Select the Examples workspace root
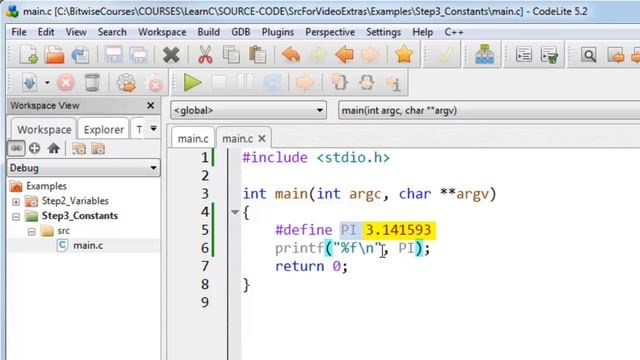The width and height of the screenshot is (640, 360). (x=46, y=186)
